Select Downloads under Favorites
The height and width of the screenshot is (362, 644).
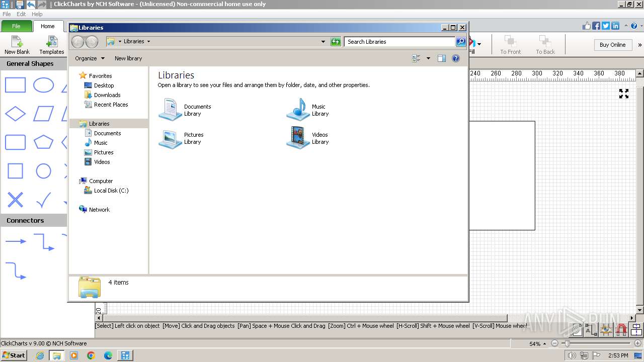coord(102,95)
